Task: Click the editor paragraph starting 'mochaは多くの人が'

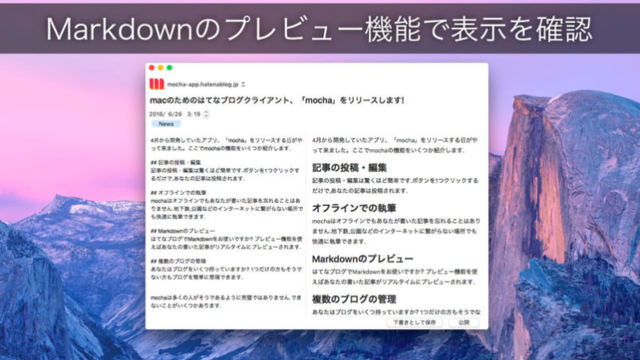Action: (x=226, y=302)
